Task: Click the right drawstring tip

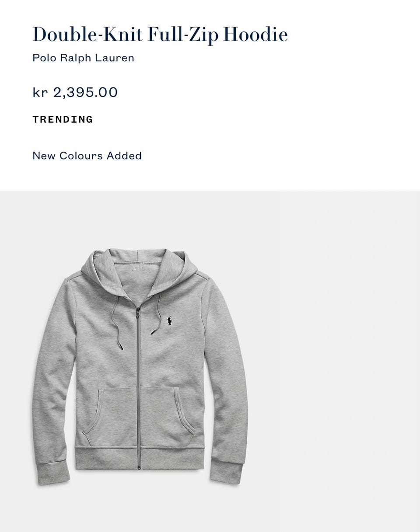Action: pyautogui.click(x=154, y=331)
